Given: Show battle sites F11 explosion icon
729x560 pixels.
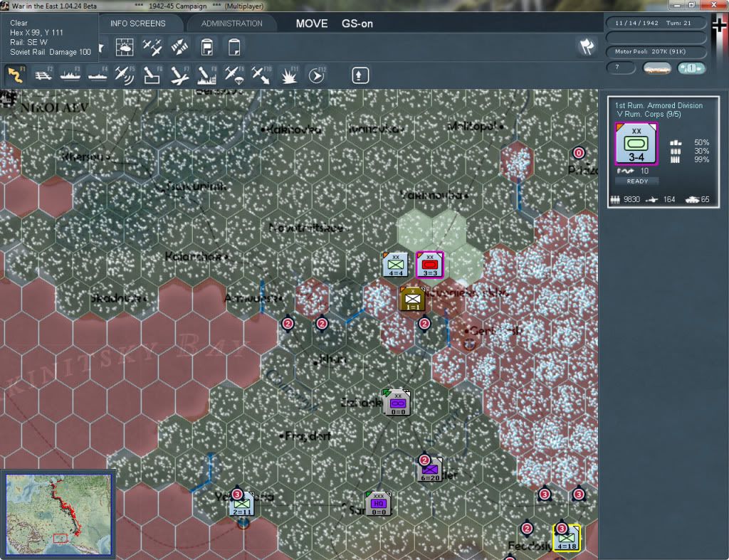Looking at the screenshot, I should (x=289, y=75).
